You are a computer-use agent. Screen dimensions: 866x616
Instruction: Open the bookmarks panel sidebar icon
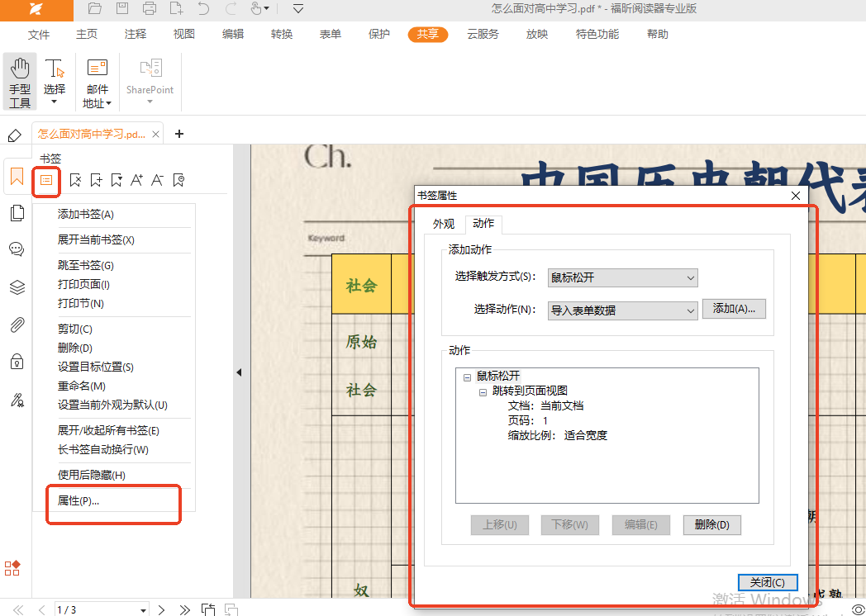point(17,177)
